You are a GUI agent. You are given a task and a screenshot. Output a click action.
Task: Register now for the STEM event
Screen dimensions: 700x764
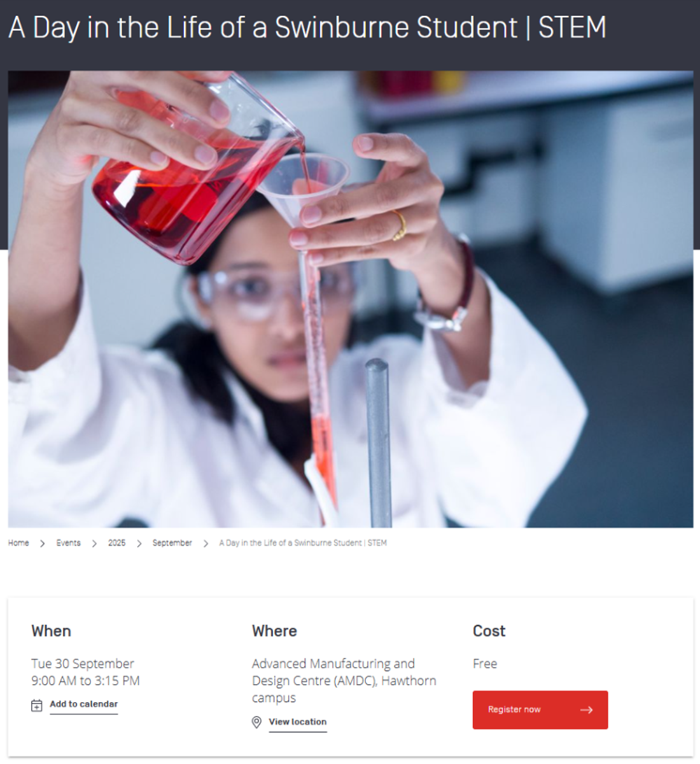click(x=540, y=710)
